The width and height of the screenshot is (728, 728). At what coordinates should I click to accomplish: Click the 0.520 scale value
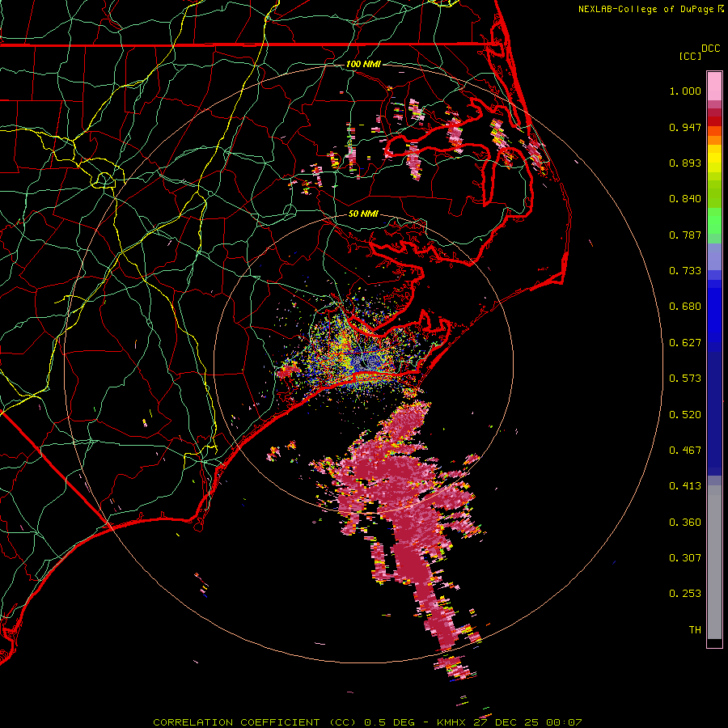[685, 415]
